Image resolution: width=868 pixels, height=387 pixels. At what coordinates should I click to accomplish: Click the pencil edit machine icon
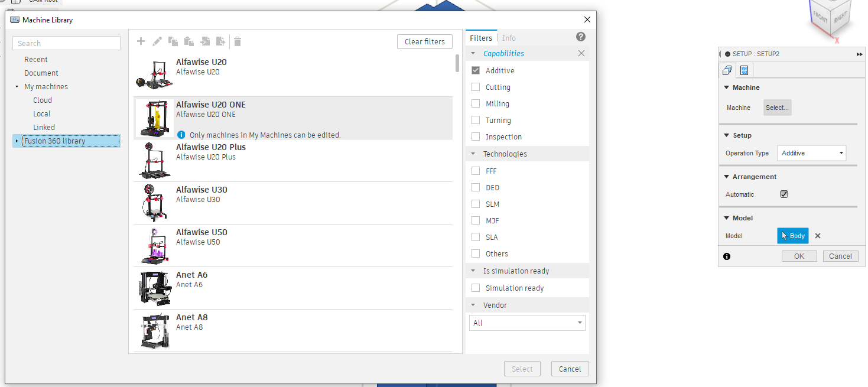(x=157, y=41)
